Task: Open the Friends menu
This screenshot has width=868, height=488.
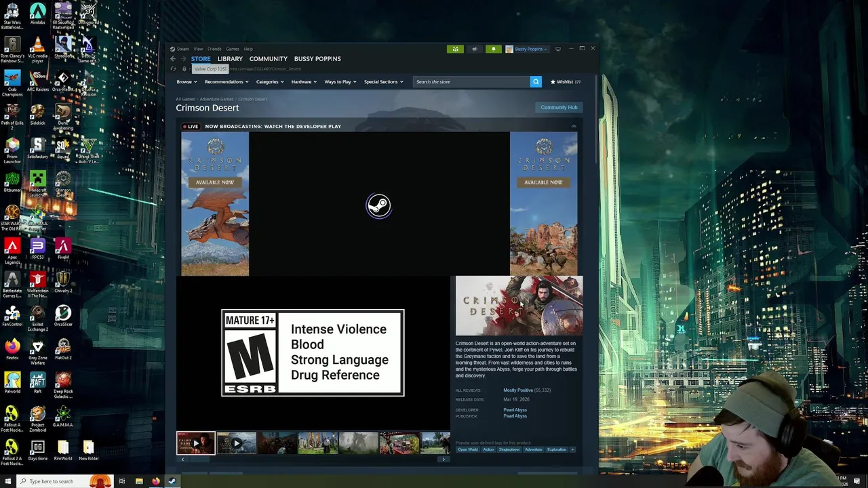Action: point(214,49)
